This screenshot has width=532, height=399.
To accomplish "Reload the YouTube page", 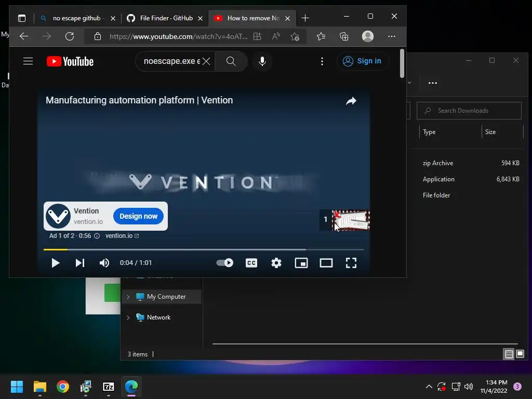I will click(x=70, y=36).
